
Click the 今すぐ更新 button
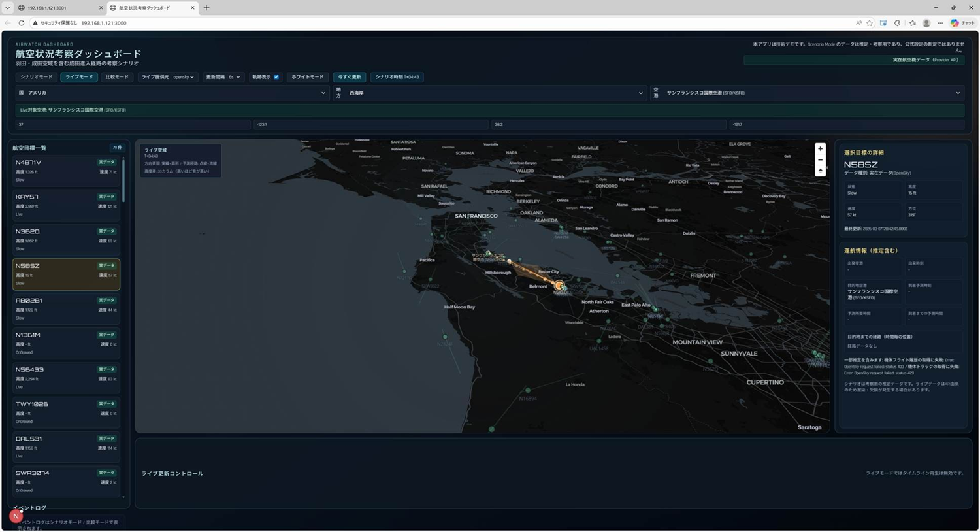(349, 77)
